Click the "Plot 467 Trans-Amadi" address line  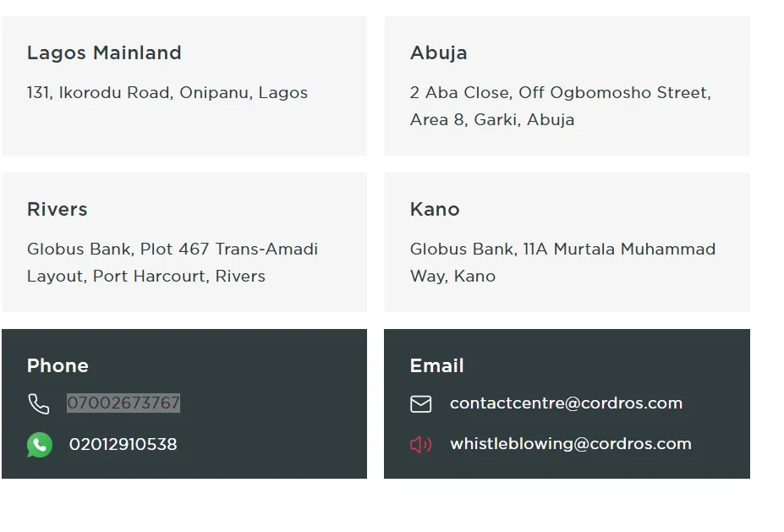(228, 250)
